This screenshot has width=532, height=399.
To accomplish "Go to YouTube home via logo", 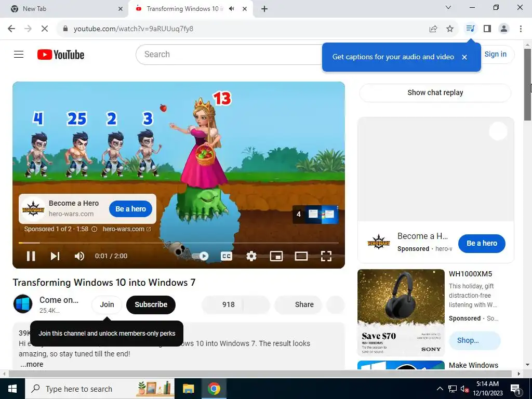I will point(61,55).
